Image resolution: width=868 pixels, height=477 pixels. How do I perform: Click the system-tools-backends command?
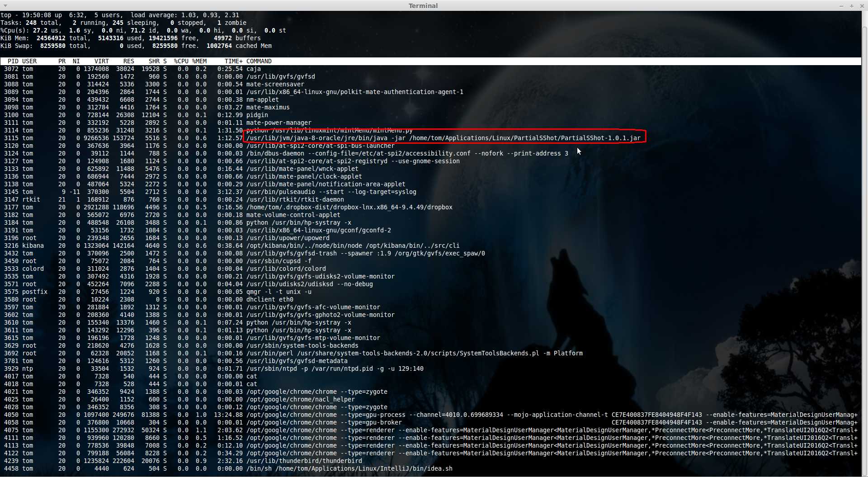[302, 345]
